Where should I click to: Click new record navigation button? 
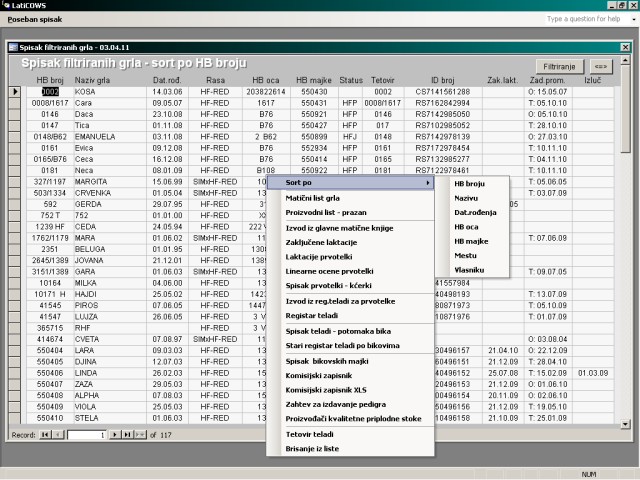141,435
